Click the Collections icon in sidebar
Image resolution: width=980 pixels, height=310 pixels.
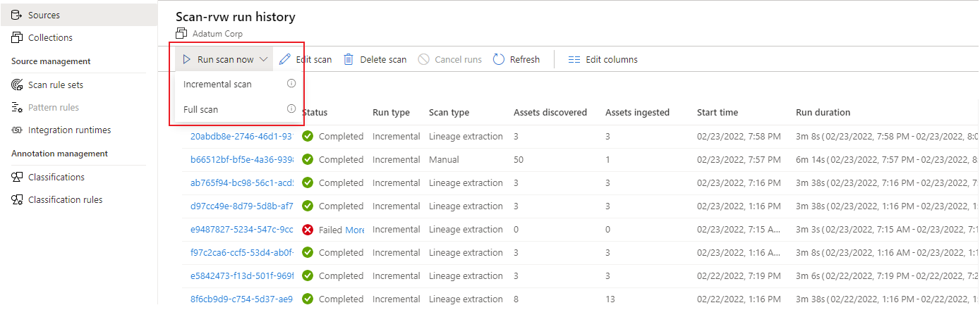point(17,37)
